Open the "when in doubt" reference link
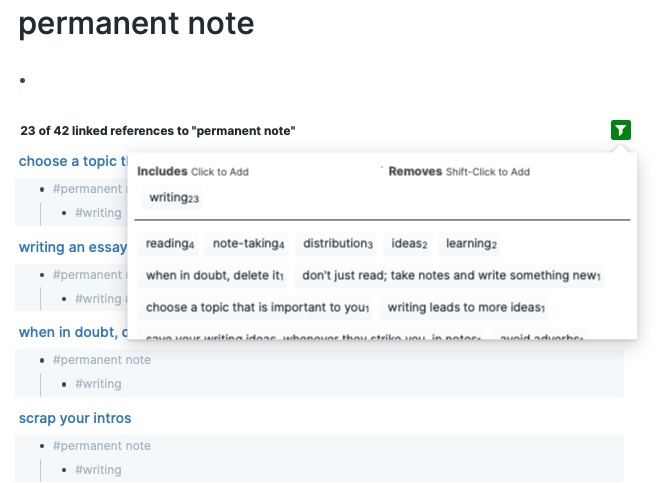The width and height of the screenshot is (656, 483). (x=72, y=332)
